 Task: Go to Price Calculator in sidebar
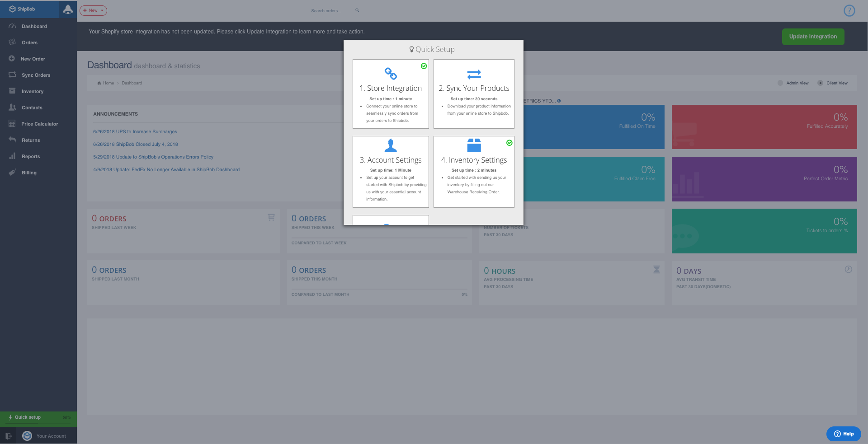(39, 124)
